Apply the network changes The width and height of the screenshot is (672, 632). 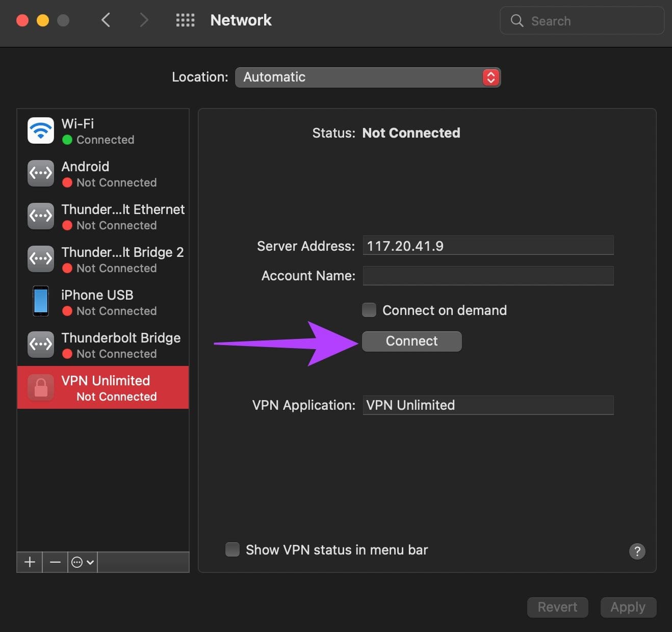tap(628, 607)
